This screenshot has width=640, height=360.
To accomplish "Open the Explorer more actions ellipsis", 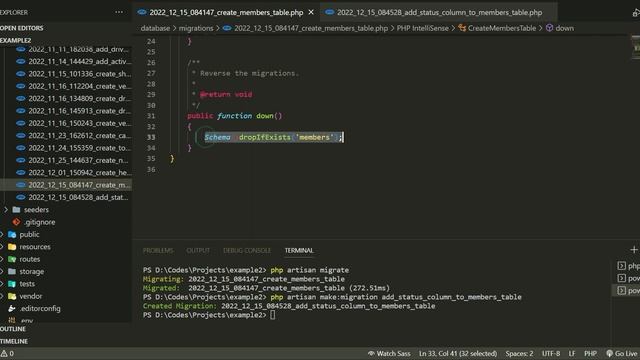I will pos(119,12).
